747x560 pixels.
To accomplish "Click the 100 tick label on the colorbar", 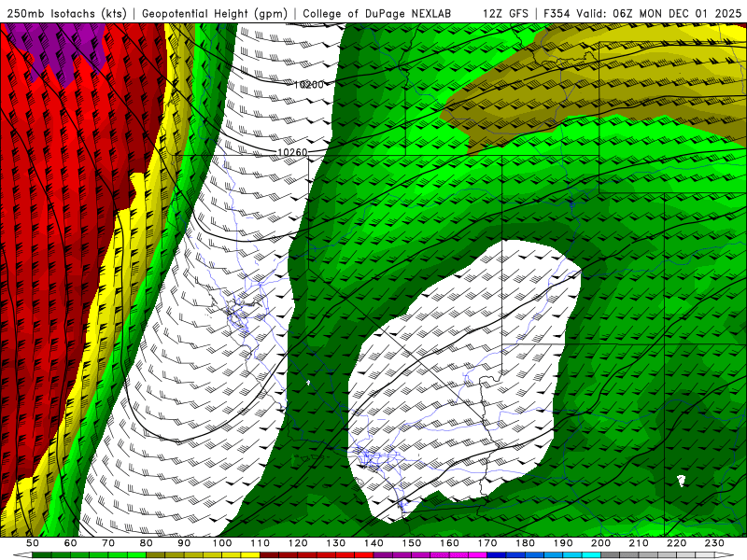I will pos(222,543).
